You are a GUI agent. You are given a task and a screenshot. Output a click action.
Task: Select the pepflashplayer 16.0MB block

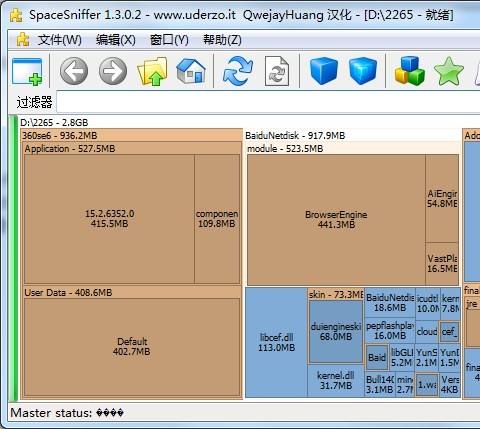click(390, 331)
